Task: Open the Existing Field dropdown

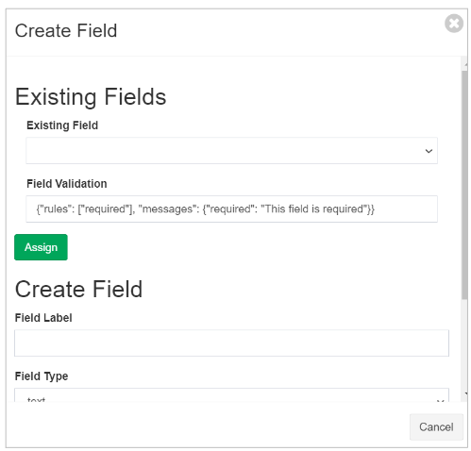Action: click(232, 151)
